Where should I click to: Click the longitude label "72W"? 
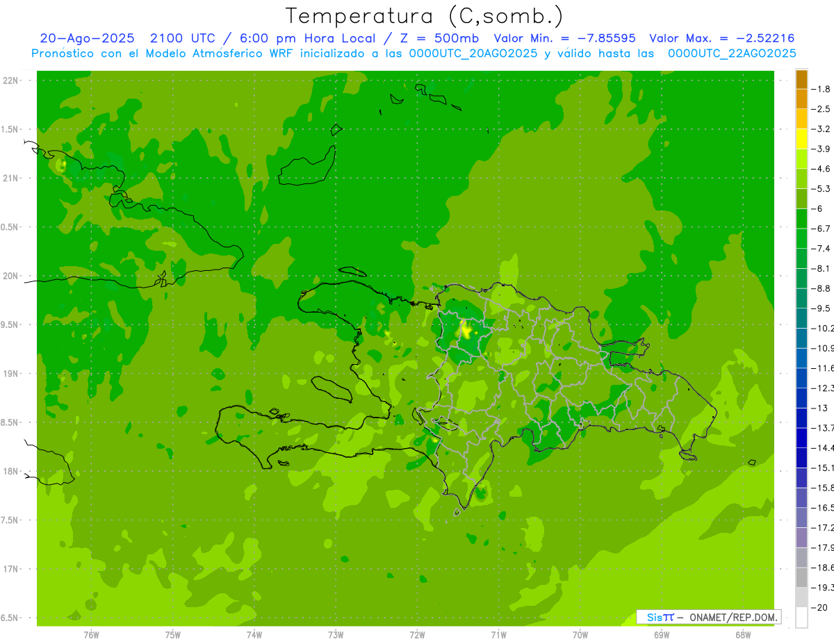[x=417, y=635]
